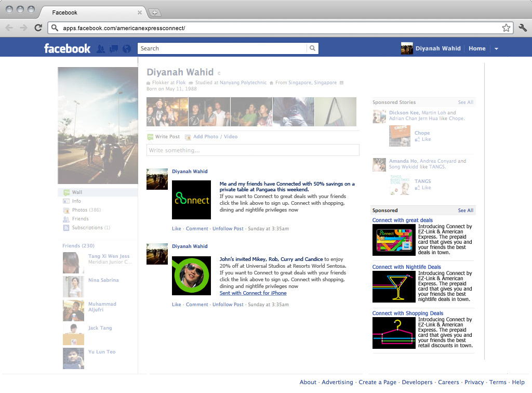
Task: Select Info in the sidebar
Action: click(76, 201)
